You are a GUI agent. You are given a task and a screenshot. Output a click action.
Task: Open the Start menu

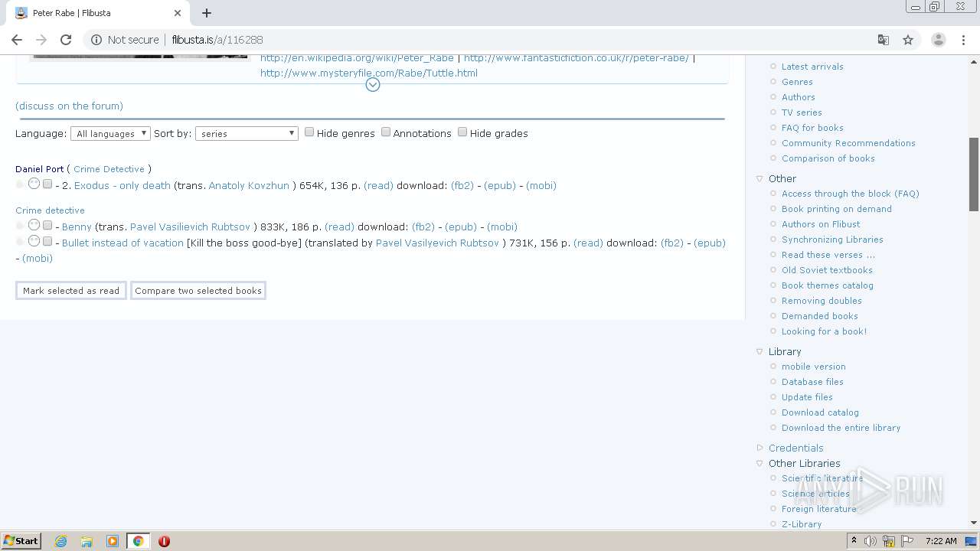[x=21, y=541]
